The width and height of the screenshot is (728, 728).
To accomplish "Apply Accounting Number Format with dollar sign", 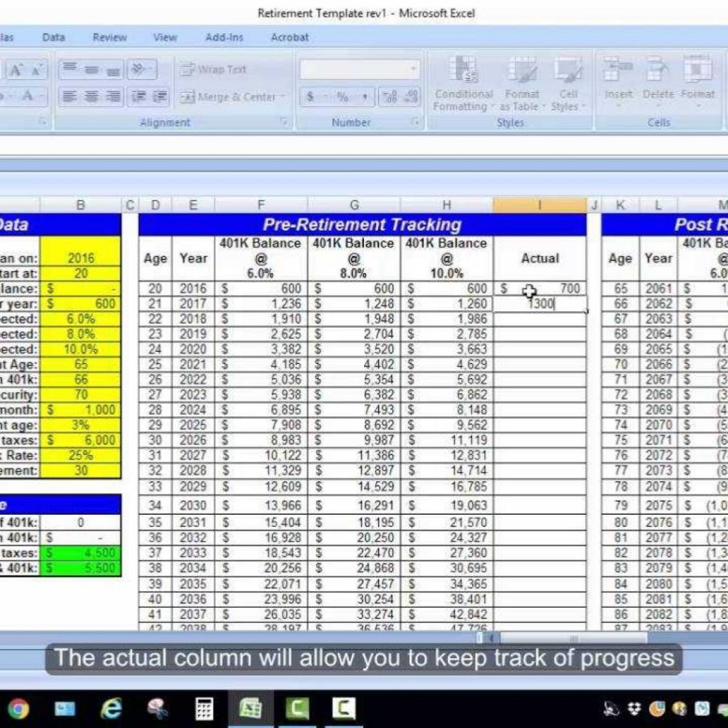I will tap(309, 97).
